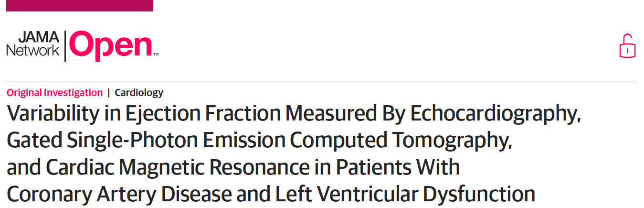The height and width of the screenshot is (208, 644).
Task: Click the open access padlock icon
Action: tap(628, 46)
